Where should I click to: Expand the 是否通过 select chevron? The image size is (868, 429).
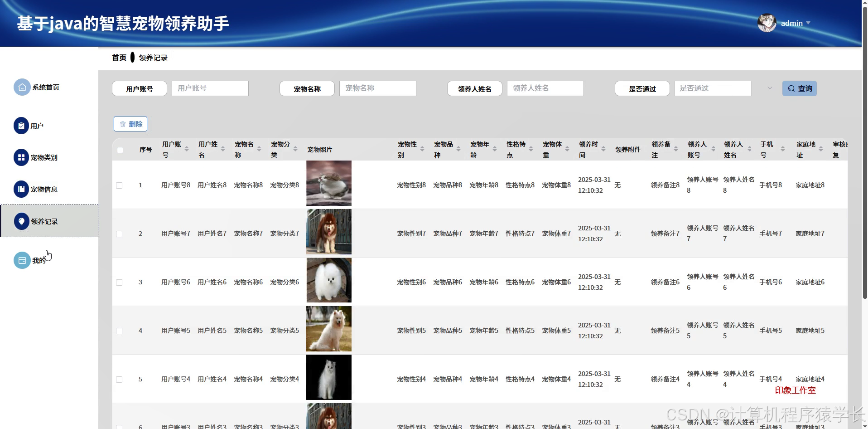click(x=770, y=88)
